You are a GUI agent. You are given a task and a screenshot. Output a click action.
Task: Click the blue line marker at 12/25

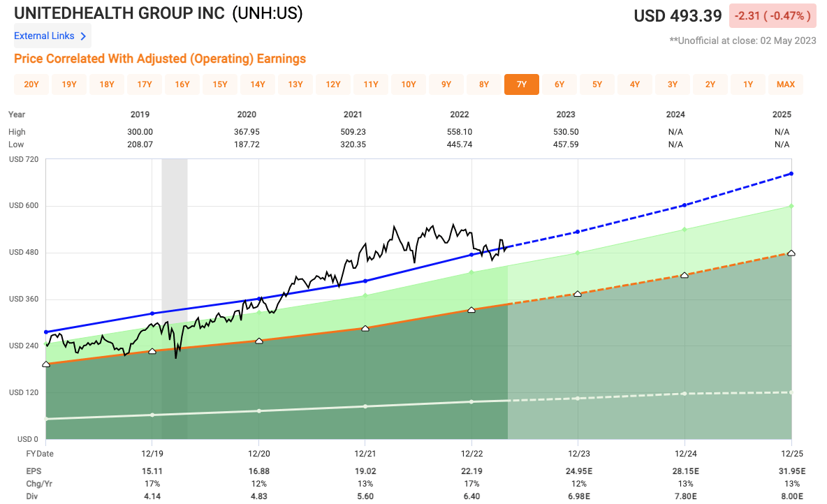point(791,173)
